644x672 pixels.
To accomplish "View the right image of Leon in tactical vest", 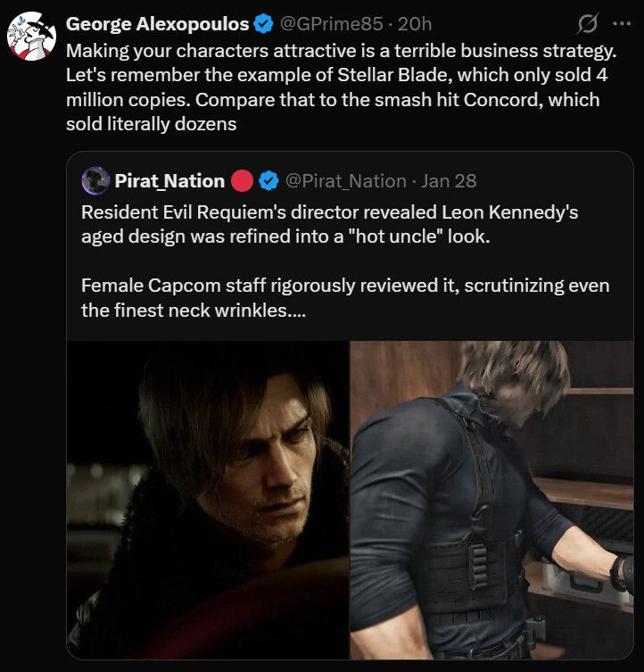I will pos(491,499).
